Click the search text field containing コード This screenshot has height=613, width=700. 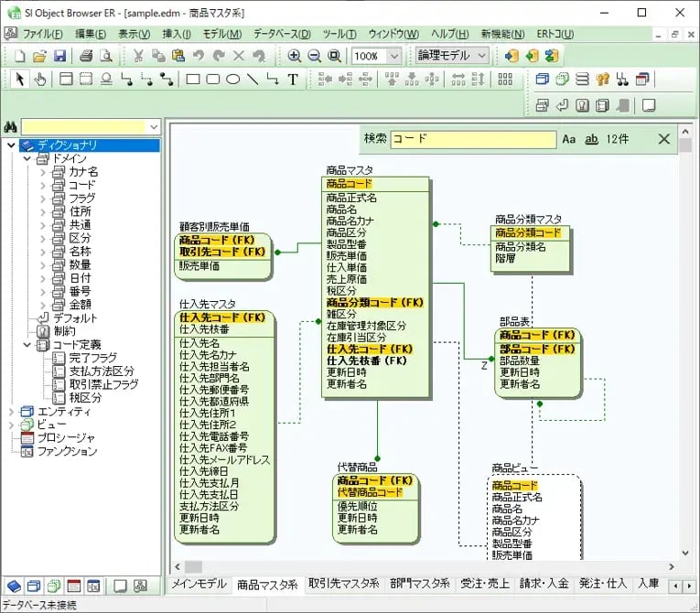coord(472,140)
